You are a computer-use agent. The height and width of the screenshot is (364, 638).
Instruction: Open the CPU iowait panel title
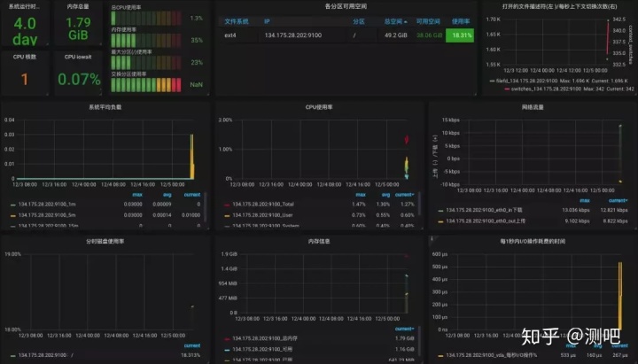point(78,57)
